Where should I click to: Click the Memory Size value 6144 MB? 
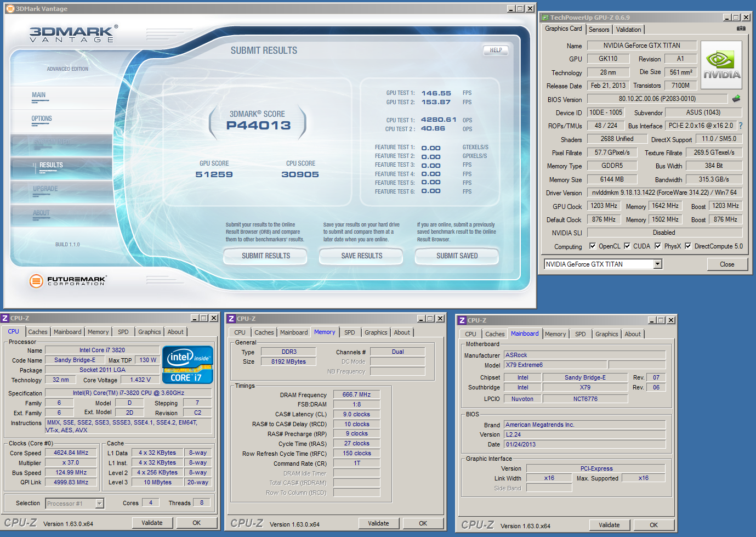[x=612, y=179]
